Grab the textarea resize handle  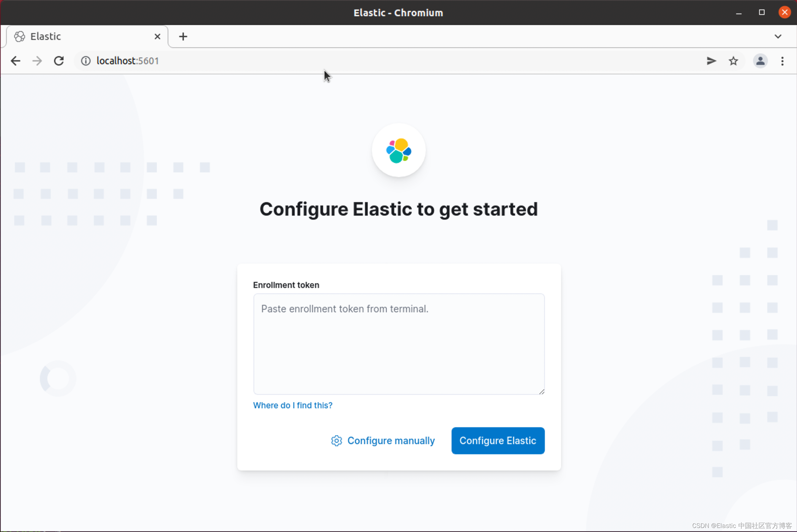click(541, 392)
